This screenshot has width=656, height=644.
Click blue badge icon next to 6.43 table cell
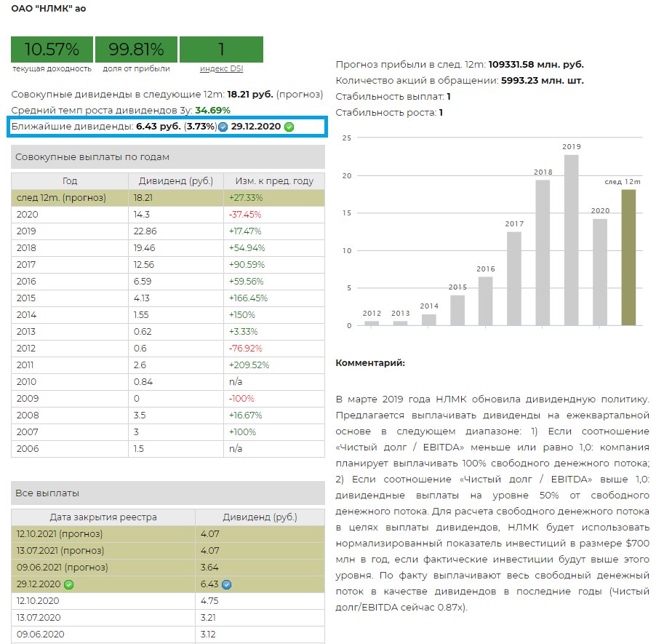tap(226, 584)
